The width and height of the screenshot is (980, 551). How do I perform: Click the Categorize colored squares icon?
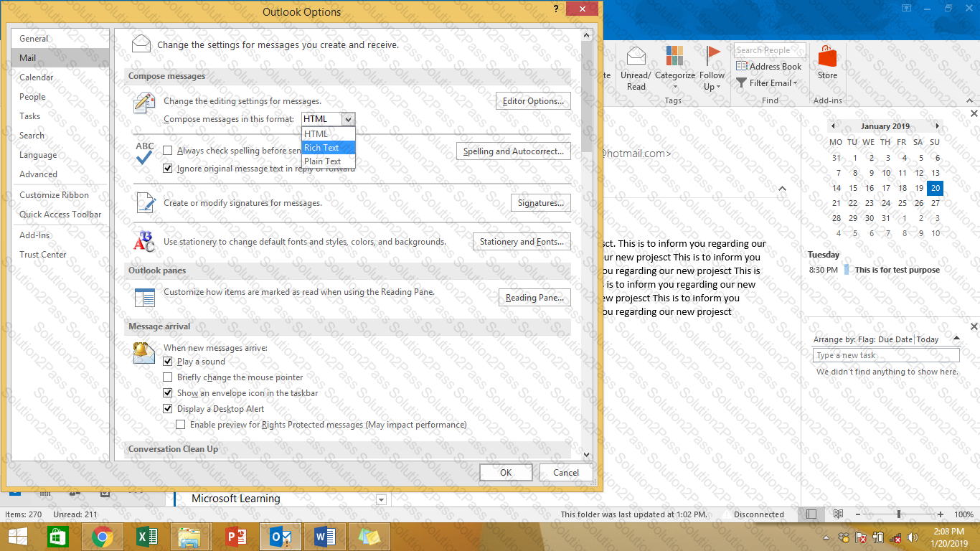(674, 56)
